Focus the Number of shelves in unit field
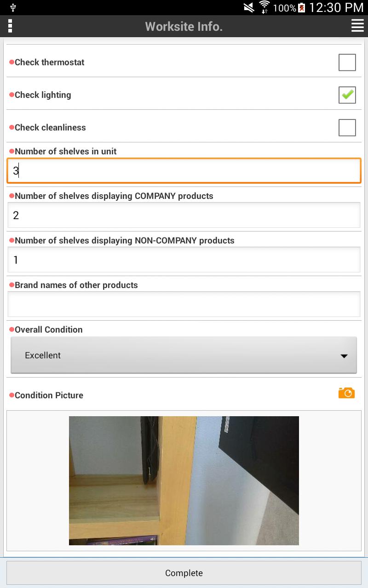Image resolution: width=368 pixels, height=588 pixels. pos(184,171)
